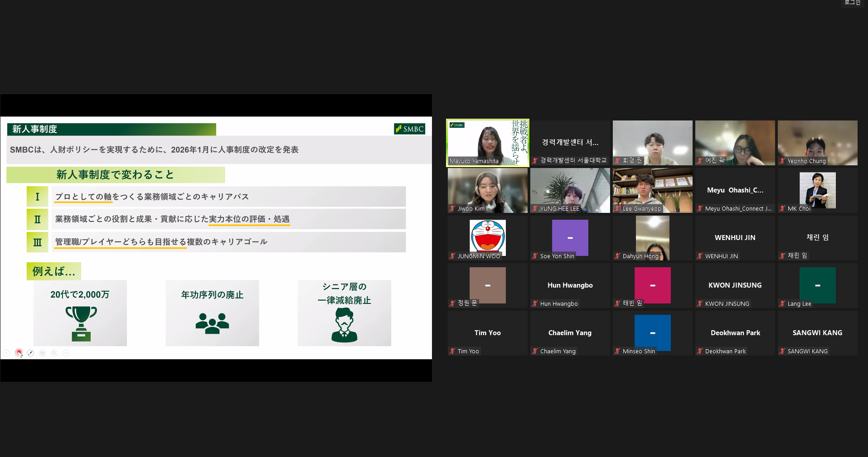Click muted mic icon next to JUNGMIN WOO

pos(453,256)
